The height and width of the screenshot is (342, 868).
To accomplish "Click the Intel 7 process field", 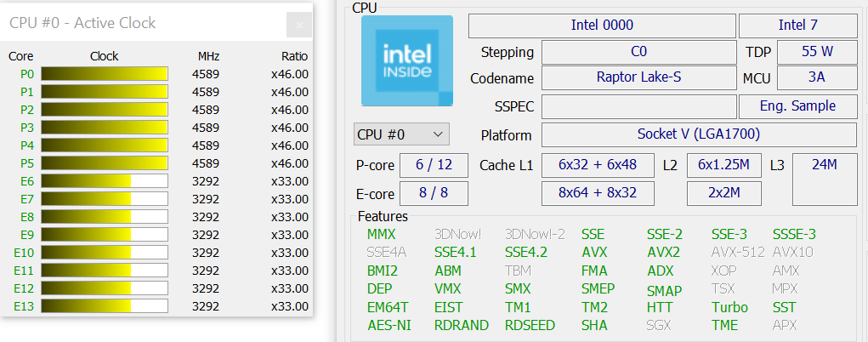I will point(797,26).
